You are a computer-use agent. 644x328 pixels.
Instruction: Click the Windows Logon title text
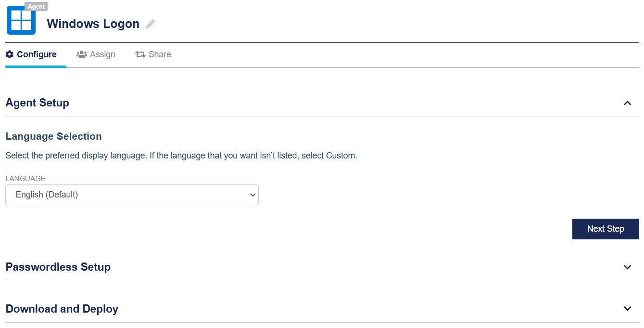[93, 24]
